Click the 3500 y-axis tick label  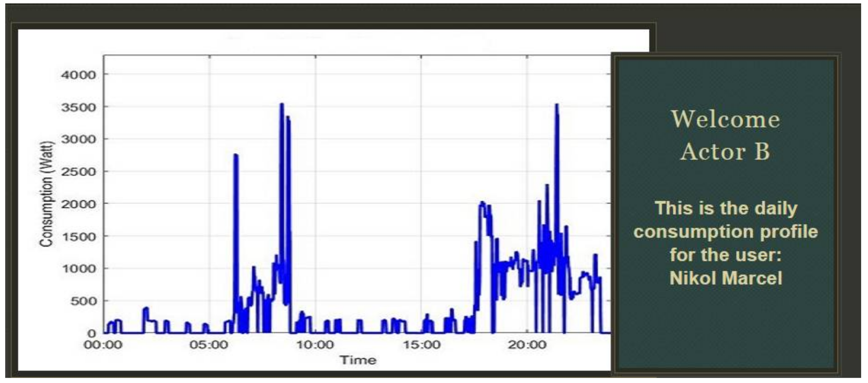(x=78, y=108)
